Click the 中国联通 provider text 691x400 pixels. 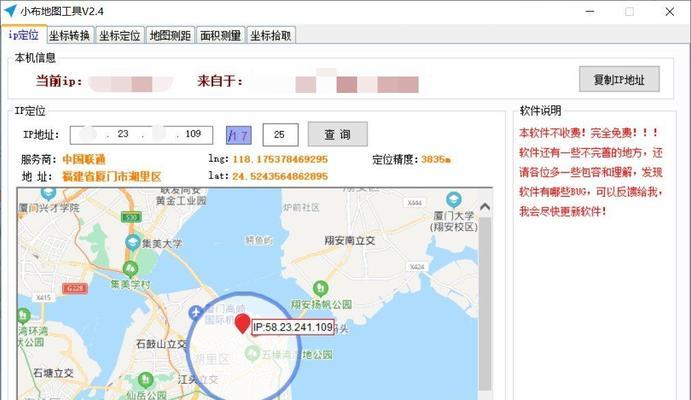84,159
